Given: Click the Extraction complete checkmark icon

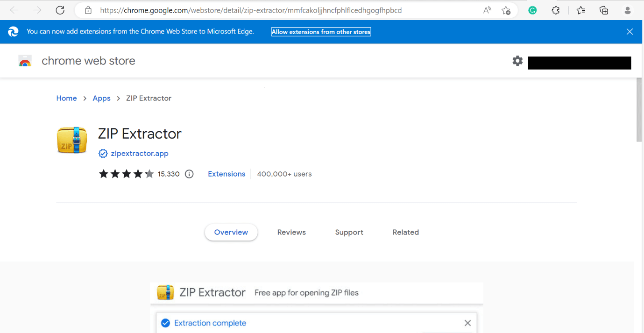Looking at the screenshot, I should coord(165,323).
